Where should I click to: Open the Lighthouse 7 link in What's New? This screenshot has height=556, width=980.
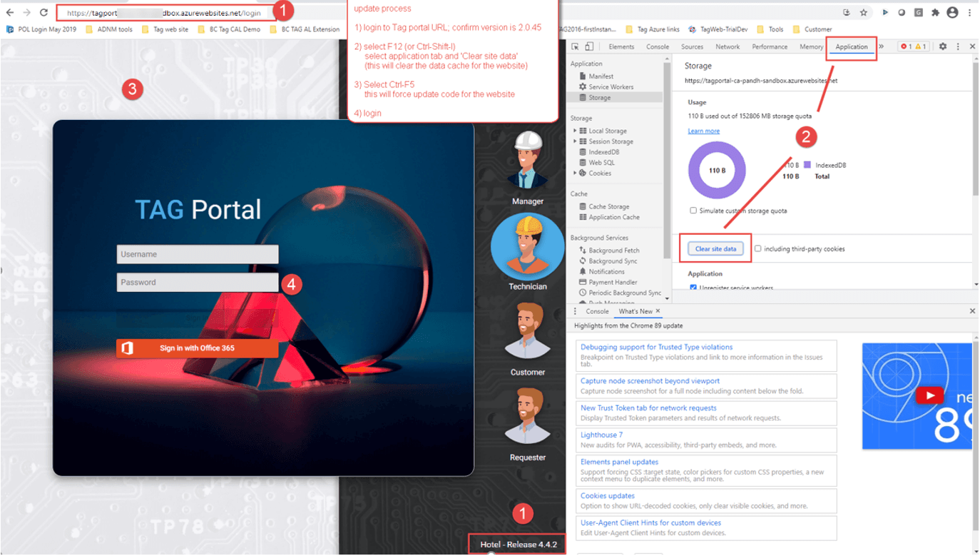click(600, 435)
